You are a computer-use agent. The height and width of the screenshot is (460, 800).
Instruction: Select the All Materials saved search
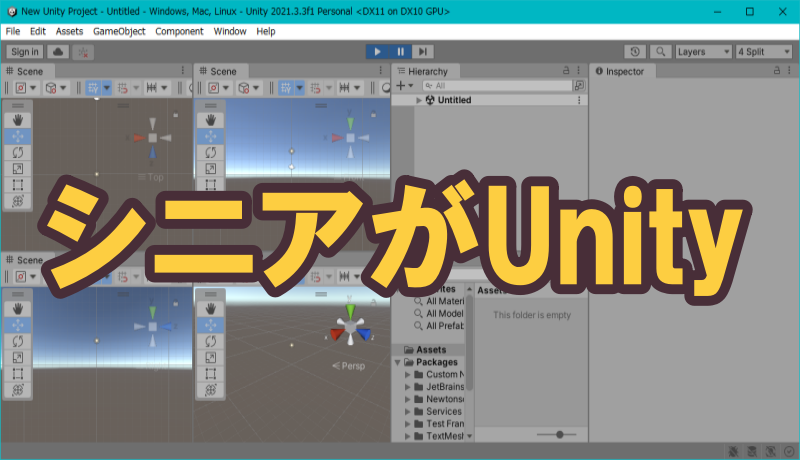click(x=439, y=301)
